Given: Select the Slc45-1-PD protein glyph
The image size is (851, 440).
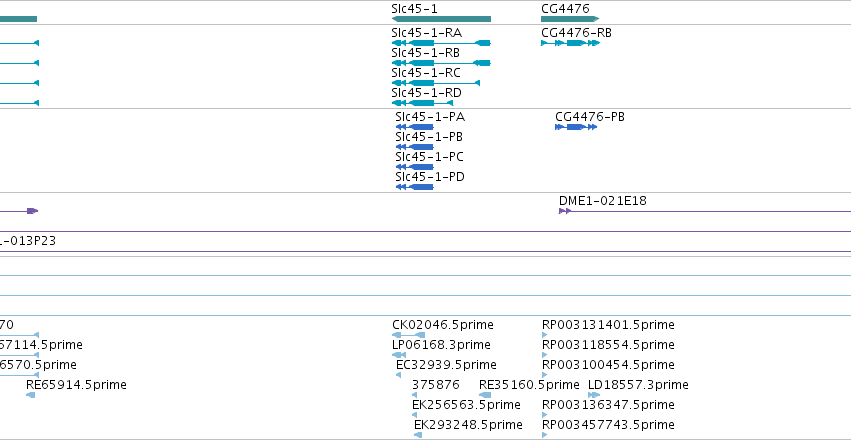Looking at the screenshot, I should point(415,187).
